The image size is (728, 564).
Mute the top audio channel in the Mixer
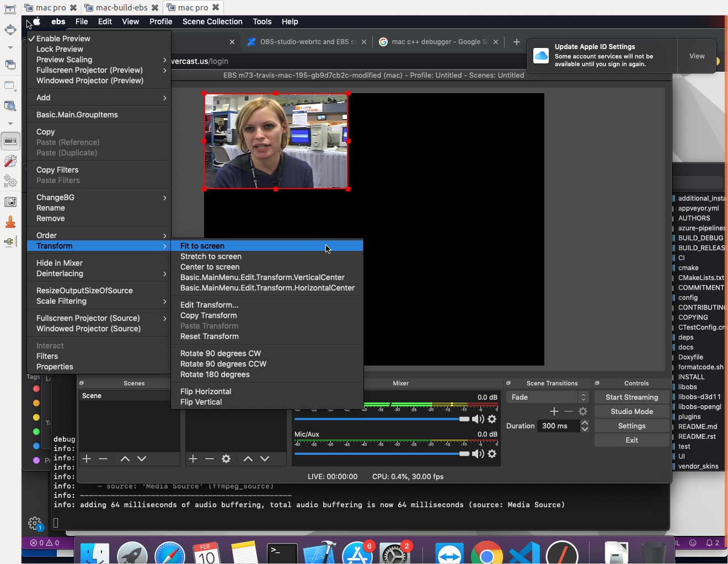(478, 418)
